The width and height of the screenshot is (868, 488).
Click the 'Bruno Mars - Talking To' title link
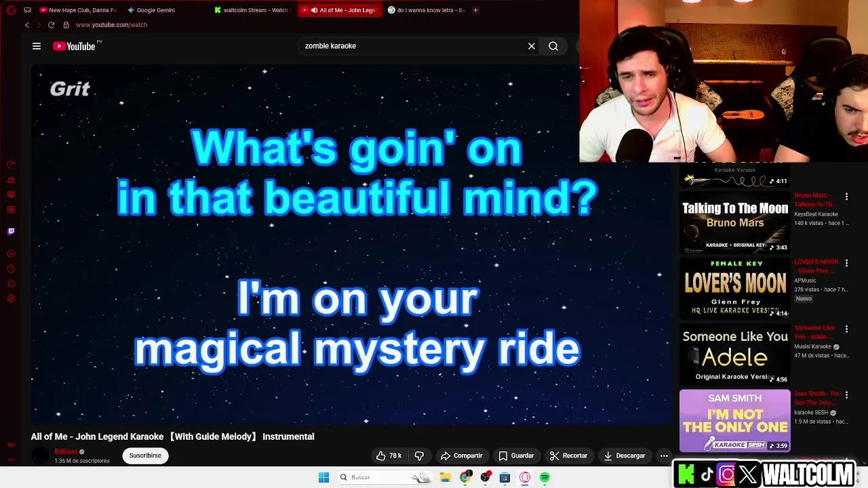tap(814, 200)
